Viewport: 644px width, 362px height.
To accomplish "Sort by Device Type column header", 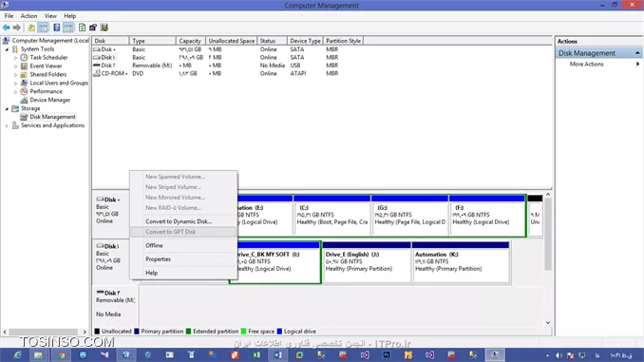I will coord(305,41).
